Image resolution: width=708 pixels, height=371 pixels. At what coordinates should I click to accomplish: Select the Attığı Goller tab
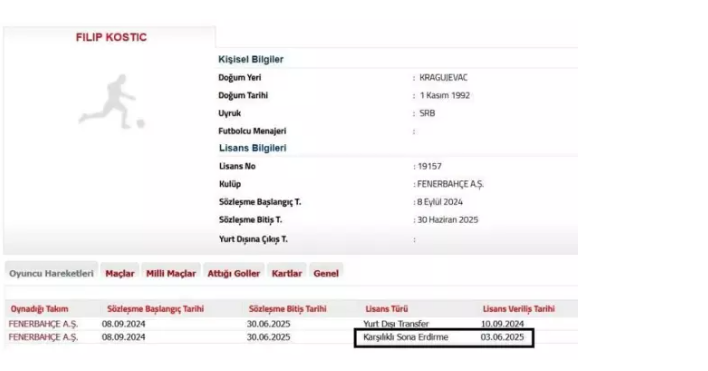[233, 274]
